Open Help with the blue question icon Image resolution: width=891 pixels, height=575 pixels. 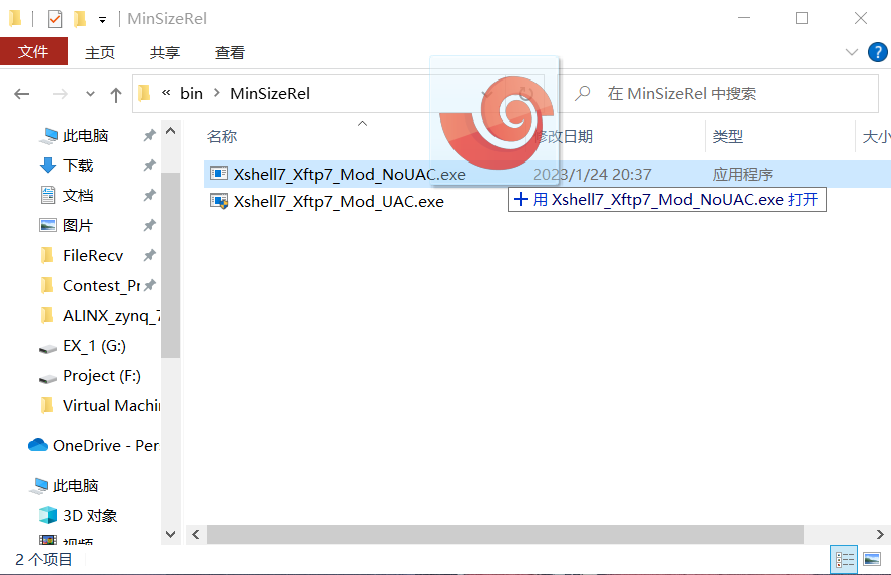coord(877,52)
